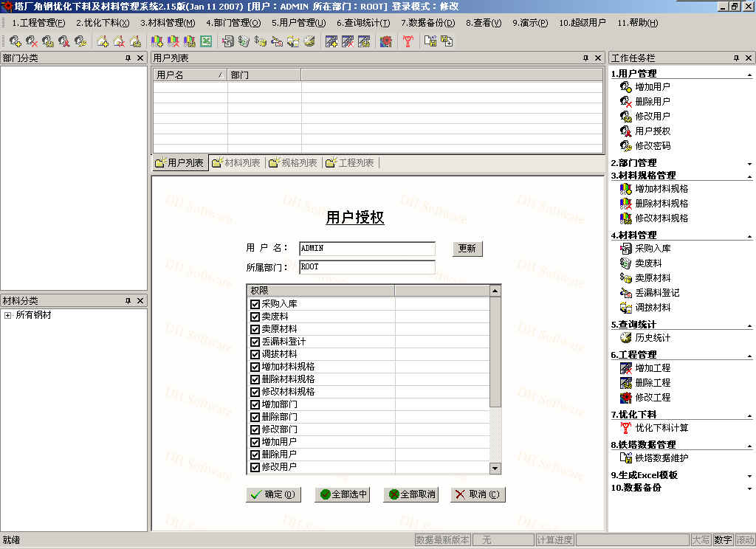The width and height of the screenshot is (756, 549).
Task: Click the permissions list scroll down arrow
Action: [495, 468]
